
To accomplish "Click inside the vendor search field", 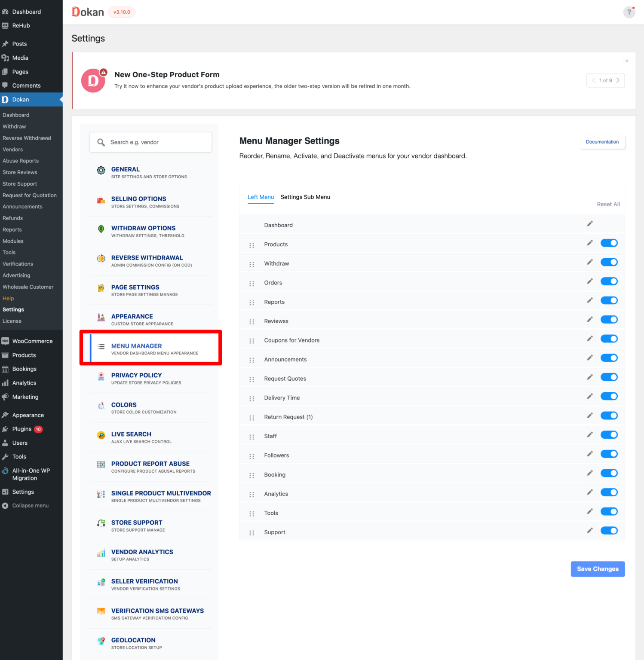I will [150, 142].
